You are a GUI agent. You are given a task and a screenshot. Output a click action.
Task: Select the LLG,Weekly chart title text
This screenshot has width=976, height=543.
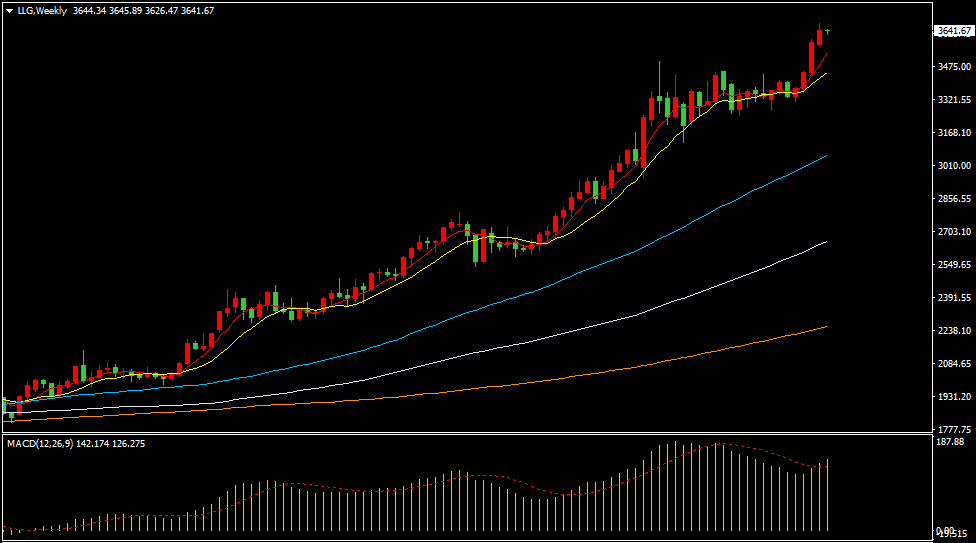(42, 11)
